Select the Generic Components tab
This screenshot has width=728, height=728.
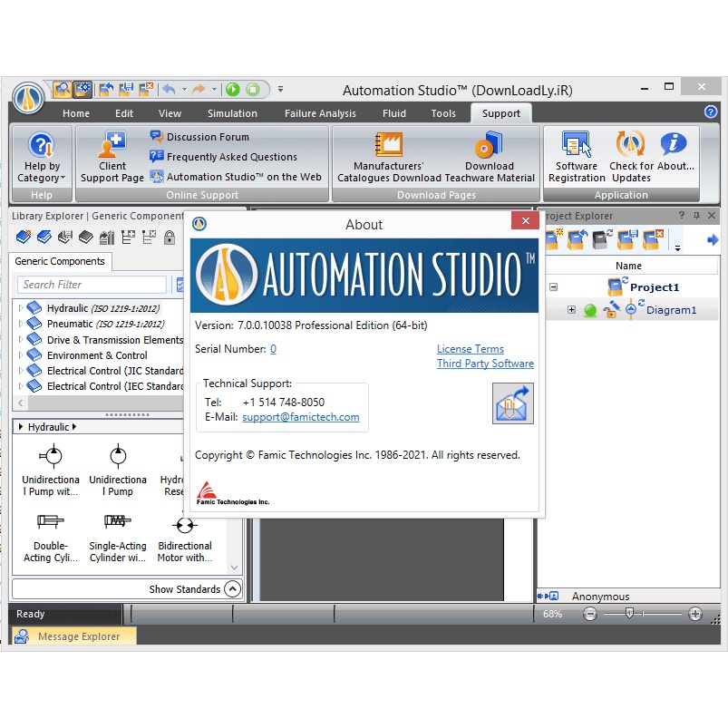coord(60,261)
